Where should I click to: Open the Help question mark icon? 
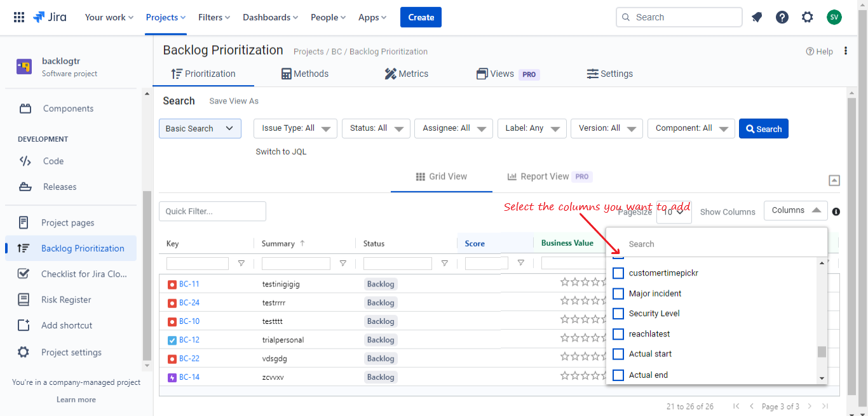pyautogui.click(x=782, y=17)
